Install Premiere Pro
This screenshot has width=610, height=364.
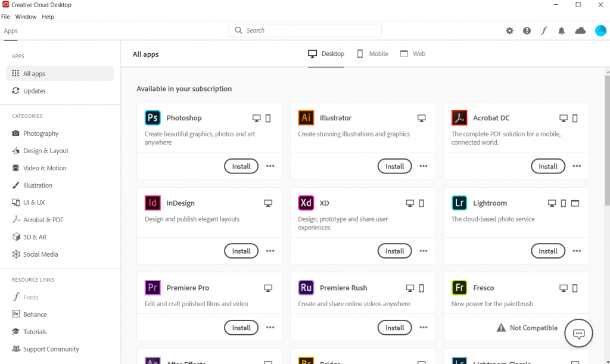point(241,328)
